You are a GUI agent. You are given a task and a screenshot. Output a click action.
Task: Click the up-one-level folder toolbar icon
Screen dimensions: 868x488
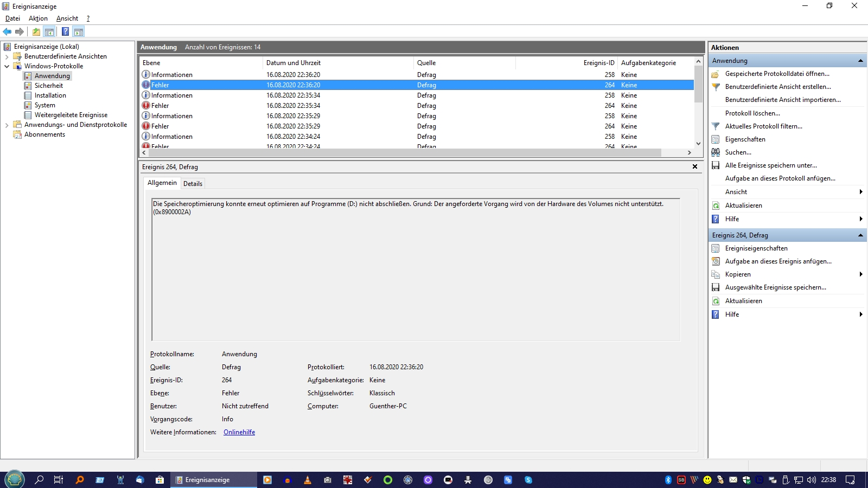(36, 31)
